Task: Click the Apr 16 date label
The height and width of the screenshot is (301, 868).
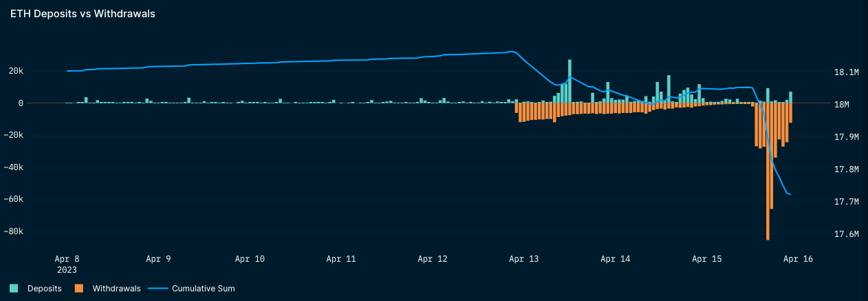Action: [798, 259]
